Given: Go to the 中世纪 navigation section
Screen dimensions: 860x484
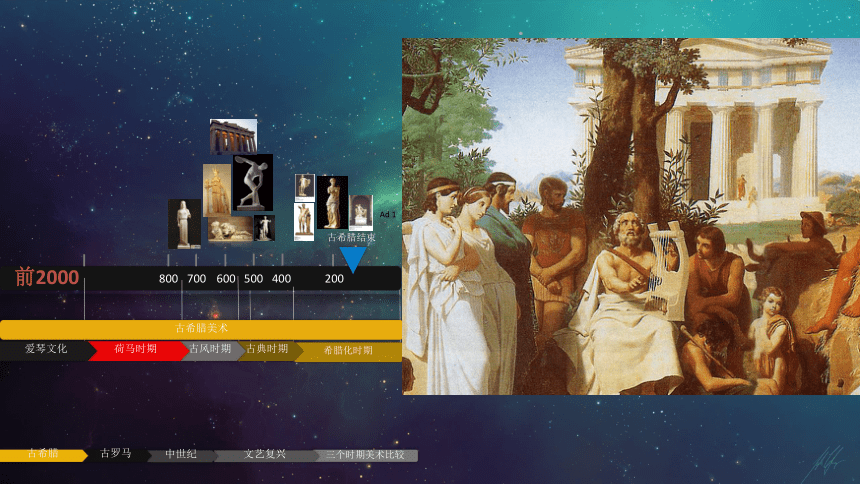Looking at the screenshot, I should coord(182,455).
